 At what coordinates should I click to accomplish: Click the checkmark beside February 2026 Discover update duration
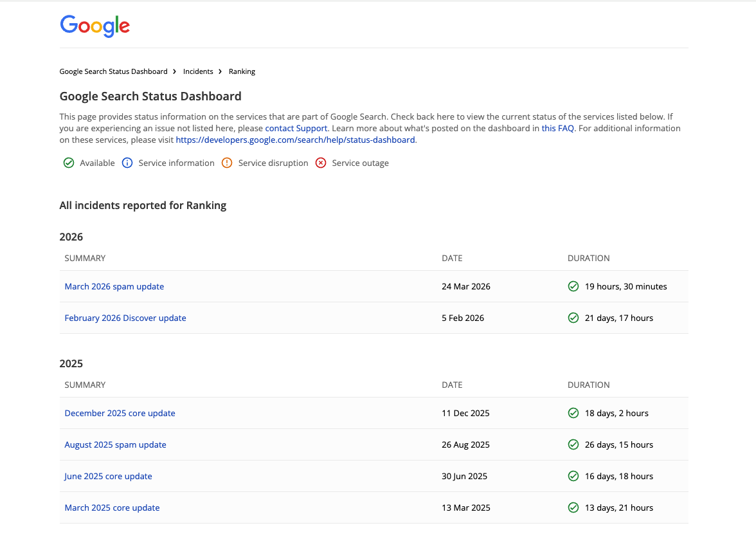click(573, 318)
